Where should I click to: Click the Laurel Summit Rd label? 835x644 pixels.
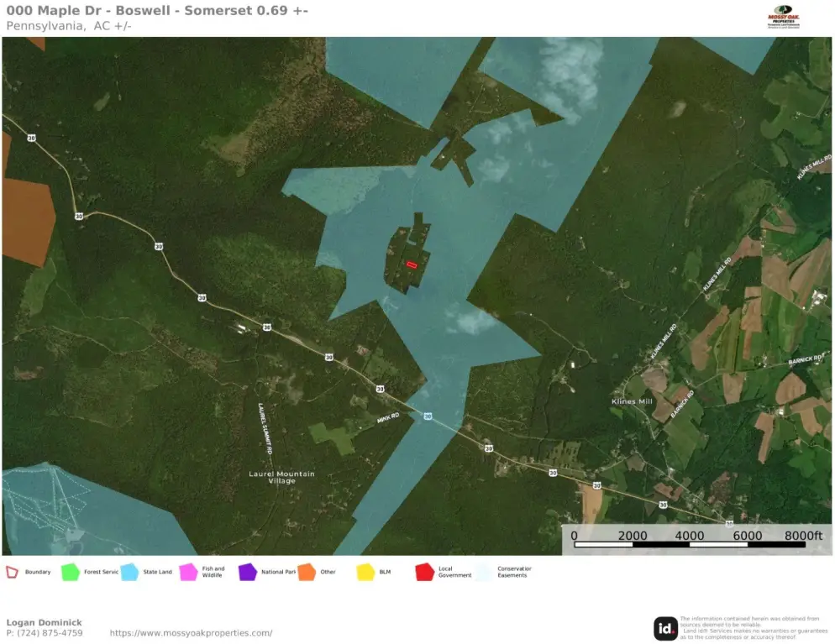(x=265, y=428)
